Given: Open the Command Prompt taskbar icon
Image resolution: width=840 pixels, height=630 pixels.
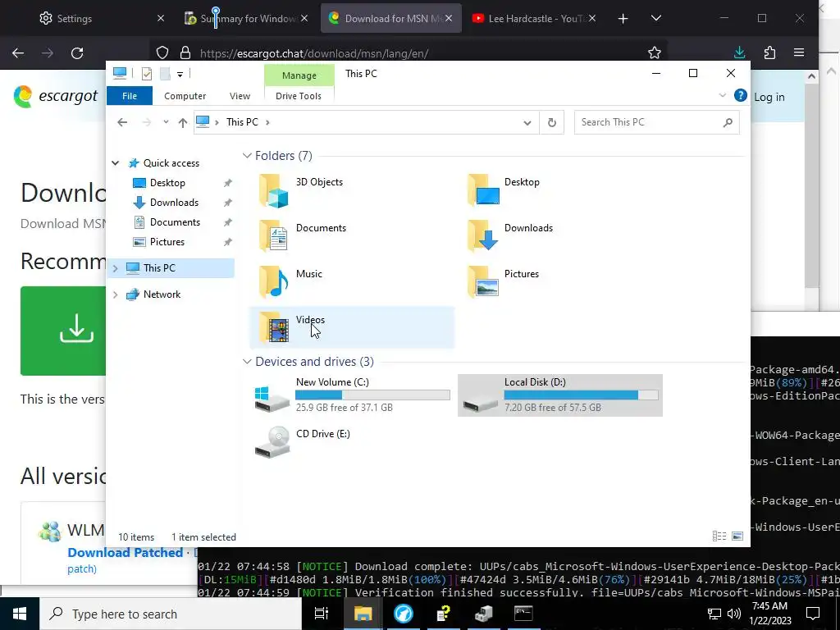Looking at the screenshot, I should point(523,614).
